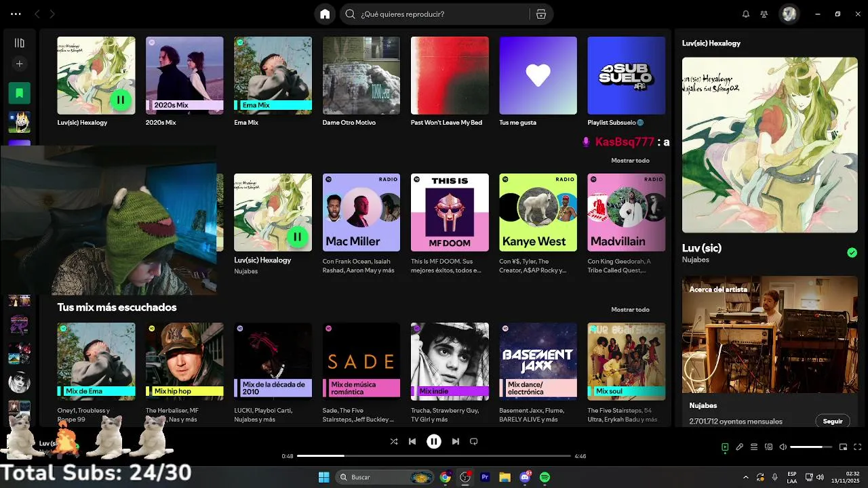The width and height of the screenshot is (868, 488).
Task: Open Past Won't Leave My Bed album
Action: coord(450,81)
